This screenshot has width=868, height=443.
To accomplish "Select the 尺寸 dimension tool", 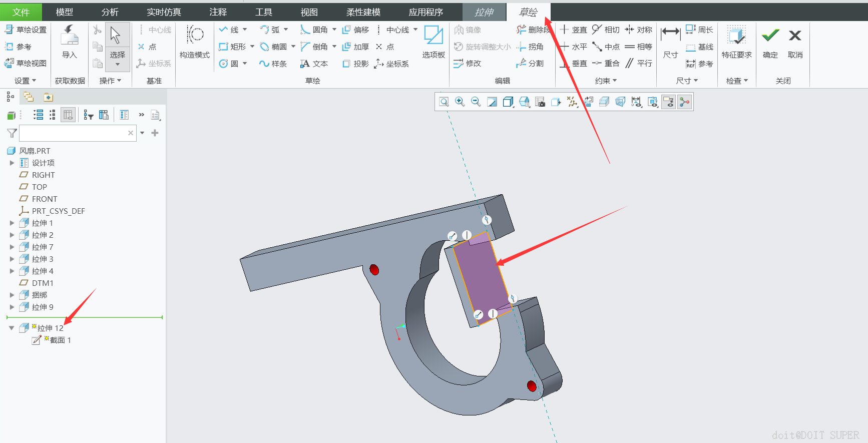I will (x=670, y=43).
